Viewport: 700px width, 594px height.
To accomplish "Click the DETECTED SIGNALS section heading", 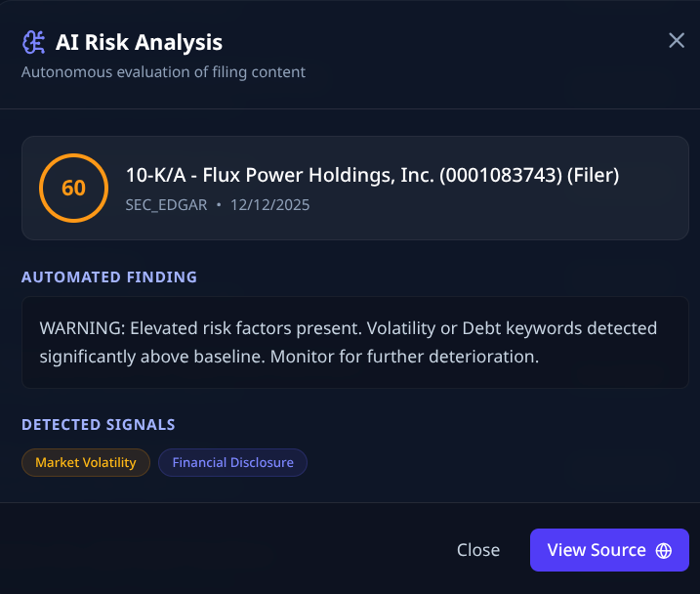I will 99,424.
